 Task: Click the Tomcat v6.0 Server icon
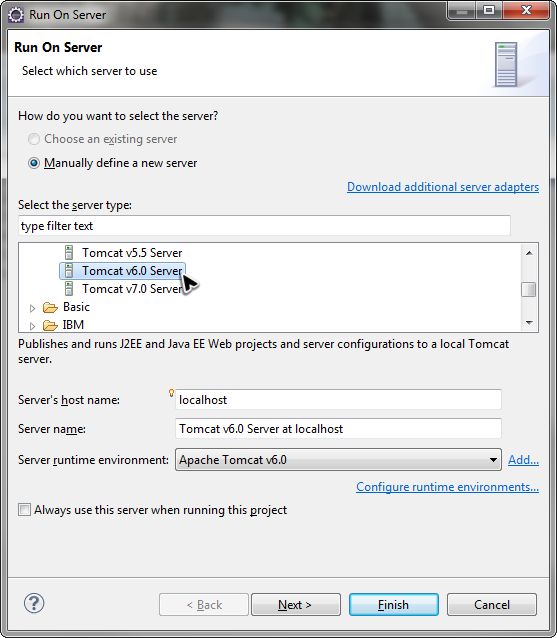[69, 271]
